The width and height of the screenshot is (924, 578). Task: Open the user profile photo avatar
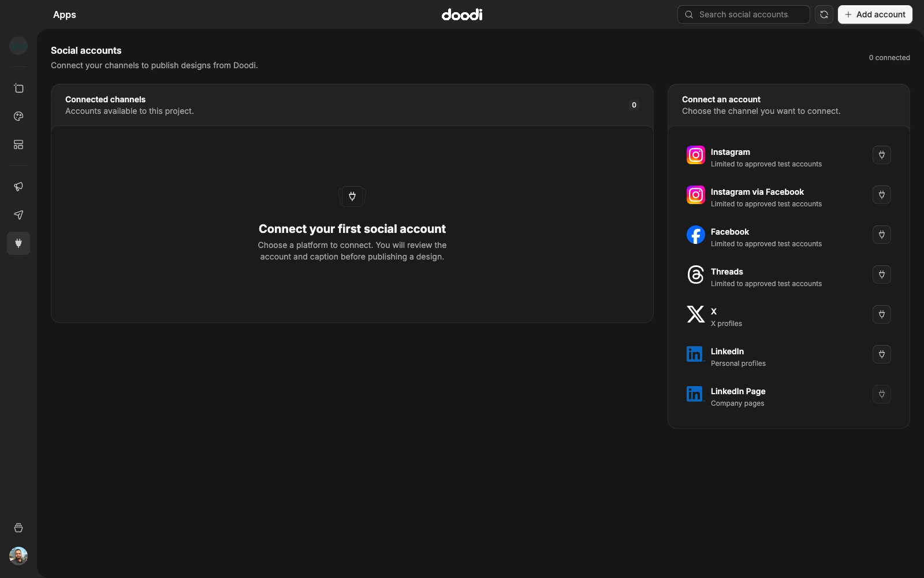coord(18,556)
